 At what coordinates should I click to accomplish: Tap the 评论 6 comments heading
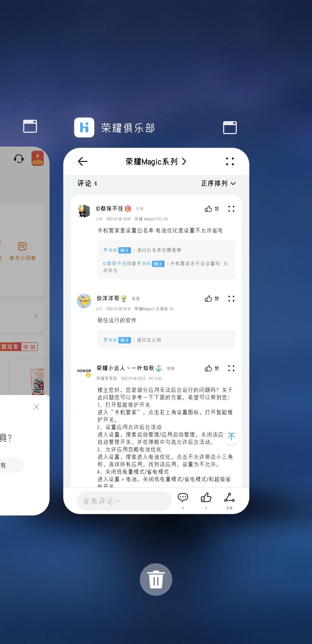87,183
